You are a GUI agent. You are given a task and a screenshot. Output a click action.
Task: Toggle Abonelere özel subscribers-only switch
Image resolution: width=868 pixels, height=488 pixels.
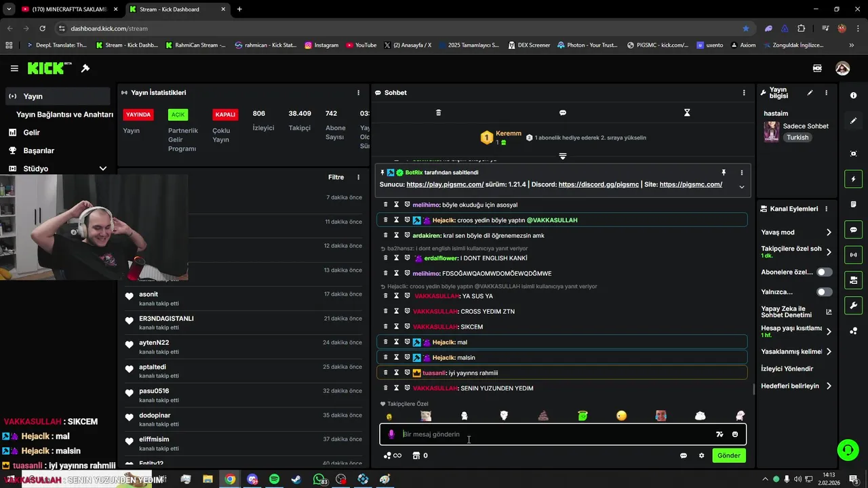824,272
